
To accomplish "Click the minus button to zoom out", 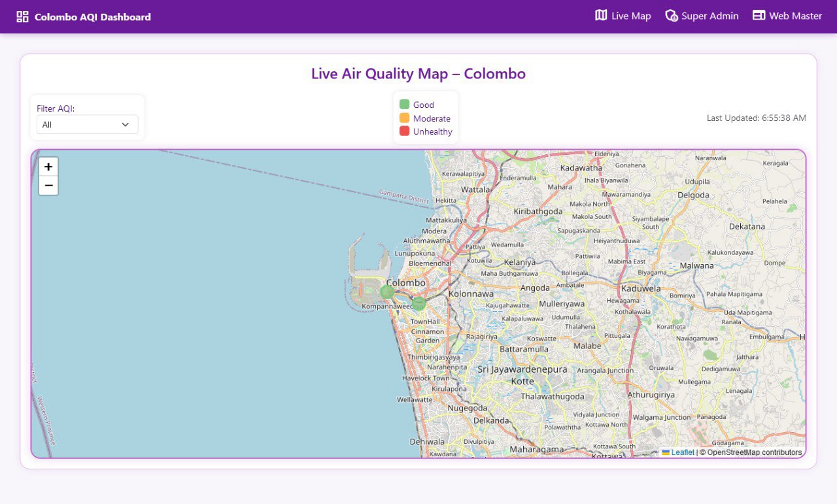I will (48, 186).
